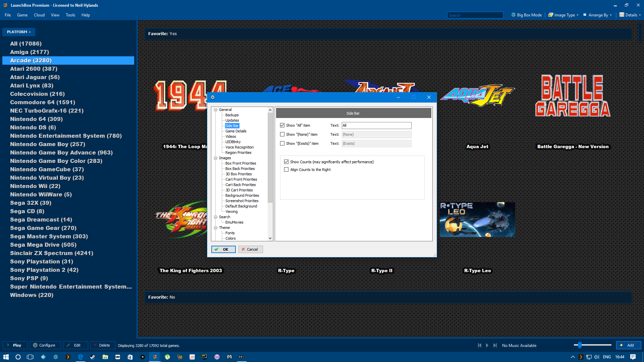The image size is (644, 362).
Task: Open File Explorer from the taskbar
Action: click(x=105, y=357)
